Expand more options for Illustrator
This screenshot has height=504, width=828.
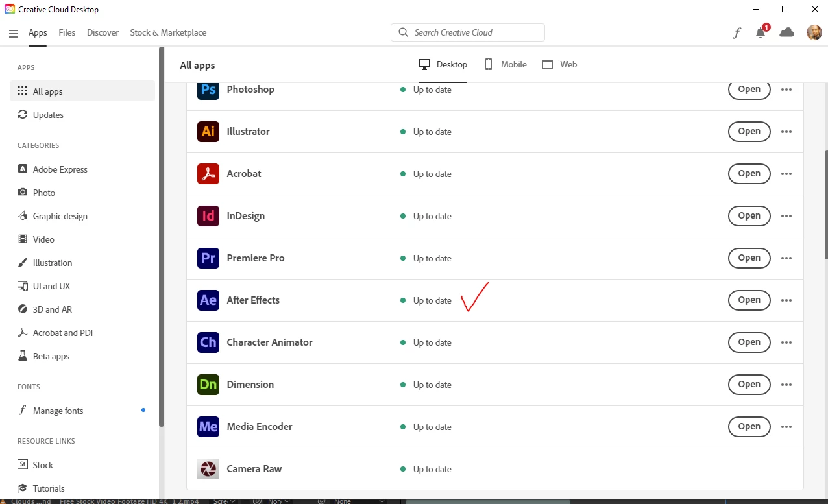click(786, 132)
